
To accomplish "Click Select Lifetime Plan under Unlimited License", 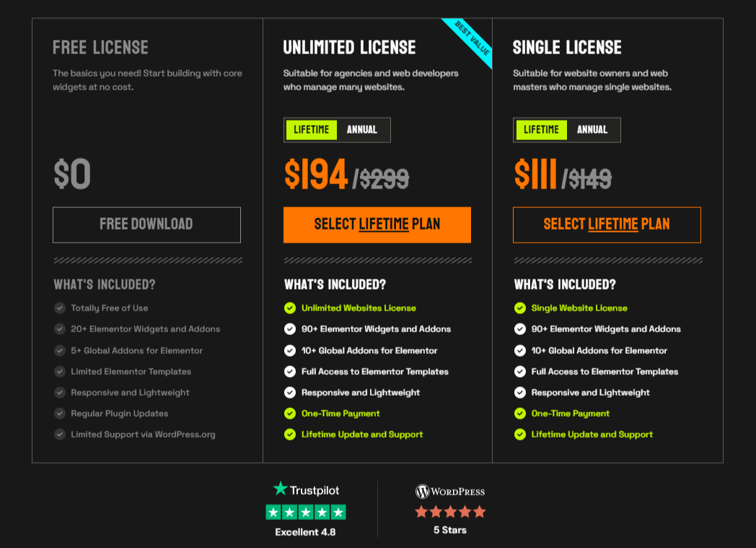I will 377,225.
